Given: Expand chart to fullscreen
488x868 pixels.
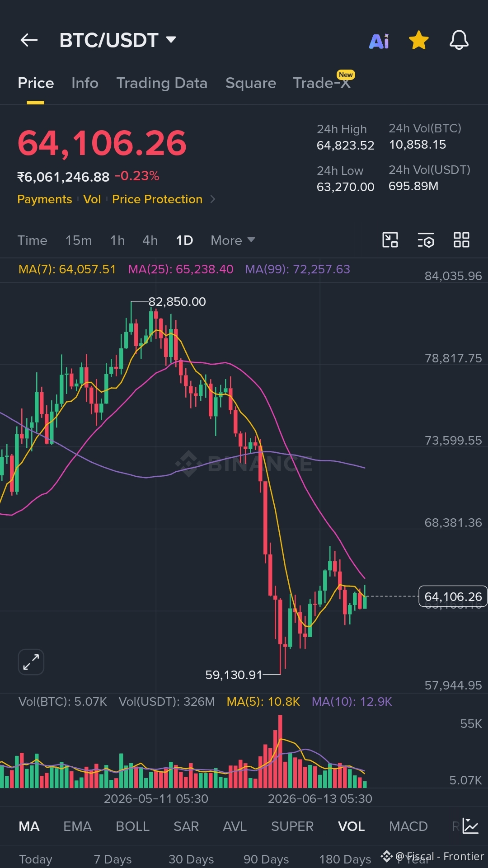Looking at the screenshot, I should tap(31, 662).
